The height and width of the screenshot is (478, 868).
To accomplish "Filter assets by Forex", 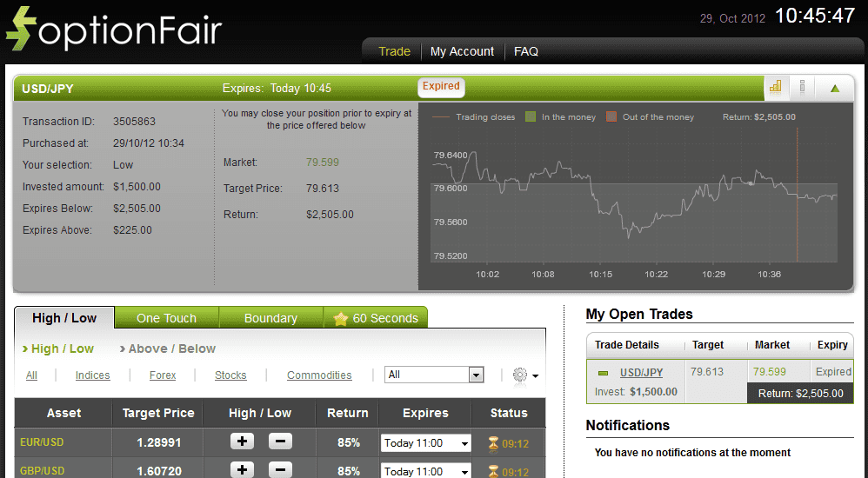I will [163, 375].
